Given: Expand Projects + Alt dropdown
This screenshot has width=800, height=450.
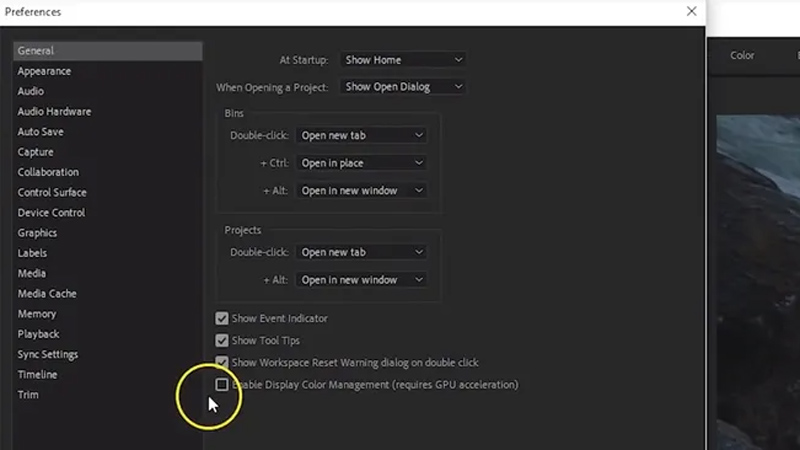Looking at the screenshot, I should tap(362, 280).
